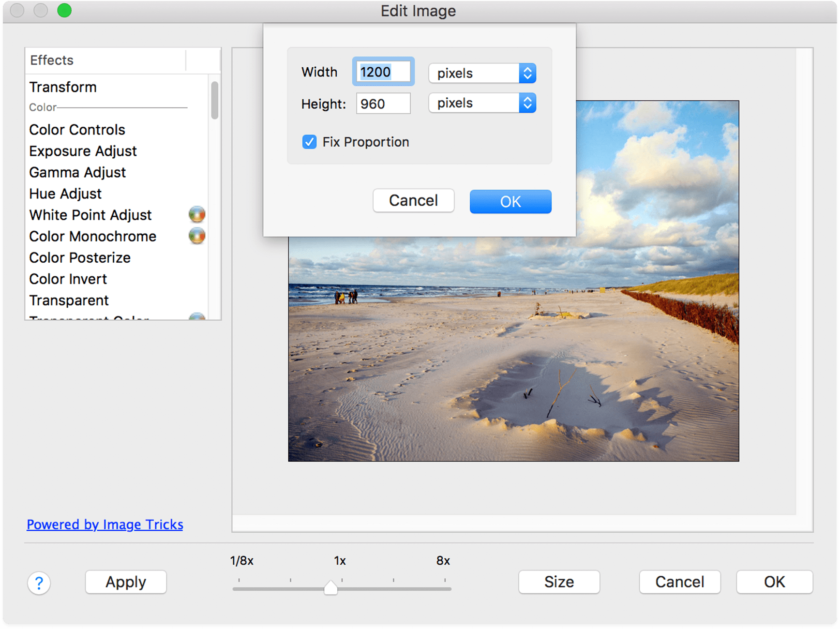This screenshot has height=629, width=840.
Task: Confirm the new size with OK
Action: point(510,201)
